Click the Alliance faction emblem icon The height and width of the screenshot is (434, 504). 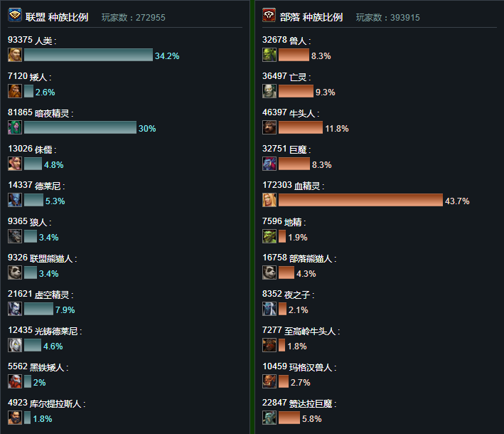tap(15, 15)
